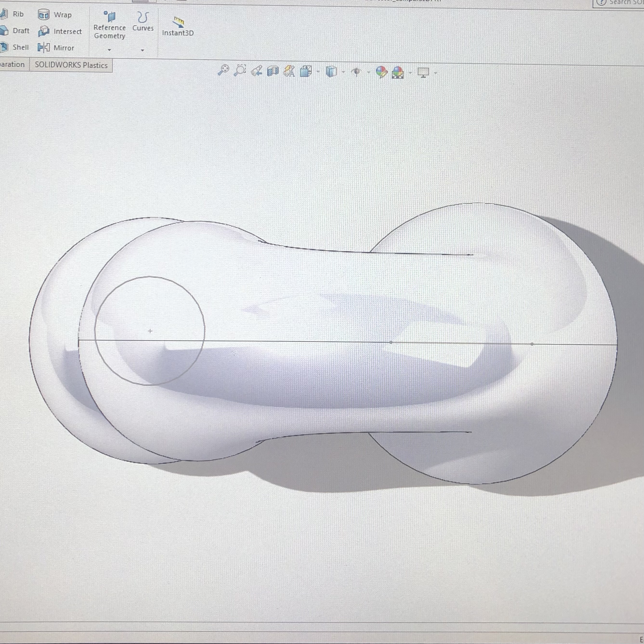Click Zoom to Fit icon
644x644 pixels.
(x=223, y=70)
